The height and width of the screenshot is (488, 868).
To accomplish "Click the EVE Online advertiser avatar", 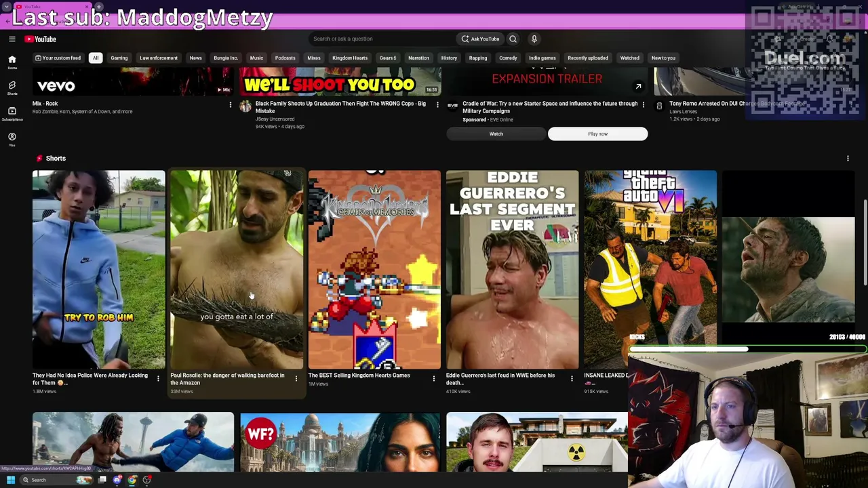I will point(452,106).
